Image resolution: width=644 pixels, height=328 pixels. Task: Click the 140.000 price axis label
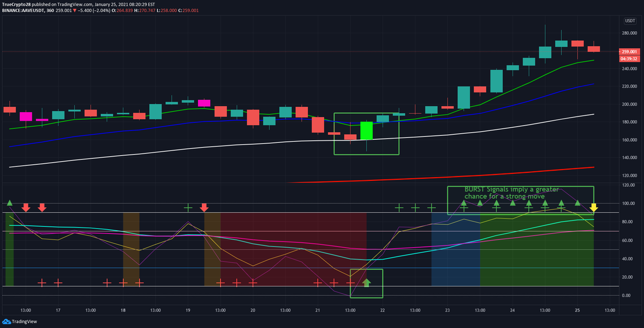[630, 158]
